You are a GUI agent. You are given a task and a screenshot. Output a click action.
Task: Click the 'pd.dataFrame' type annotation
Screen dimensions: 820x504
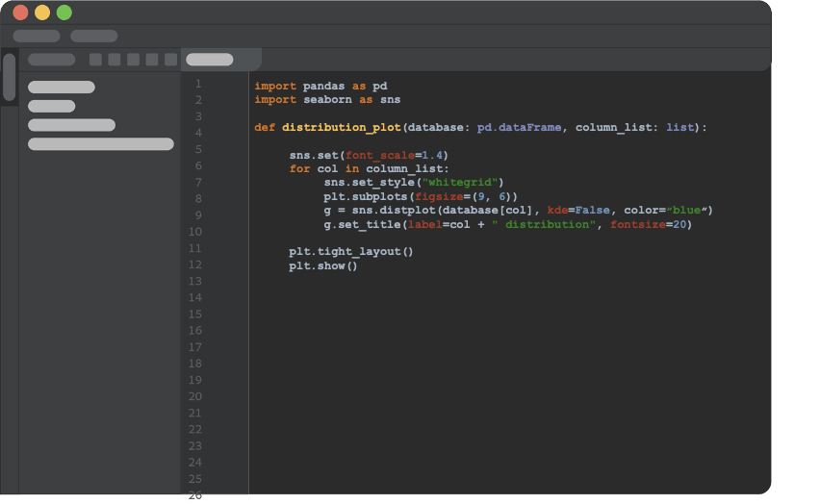[x=520, y=127]
